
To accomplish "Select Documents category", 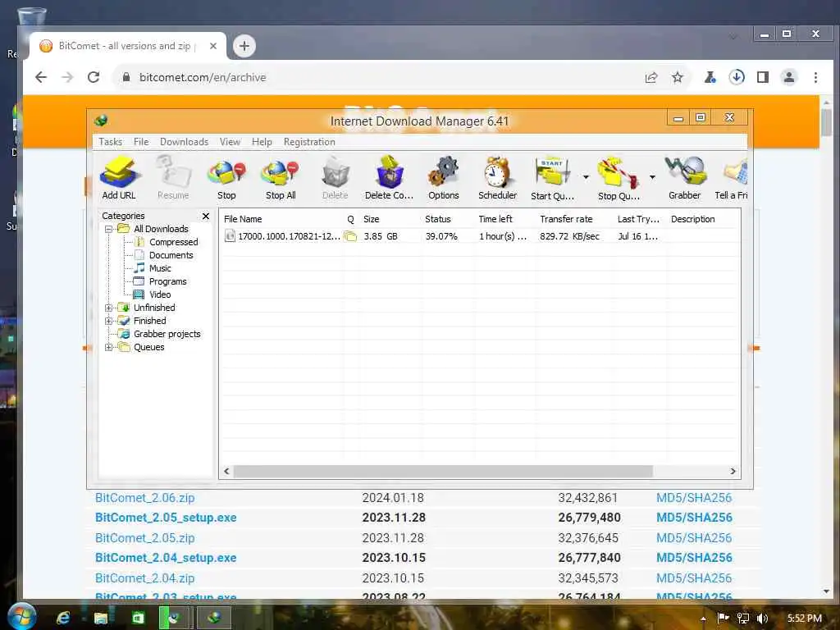I will 171,255.
